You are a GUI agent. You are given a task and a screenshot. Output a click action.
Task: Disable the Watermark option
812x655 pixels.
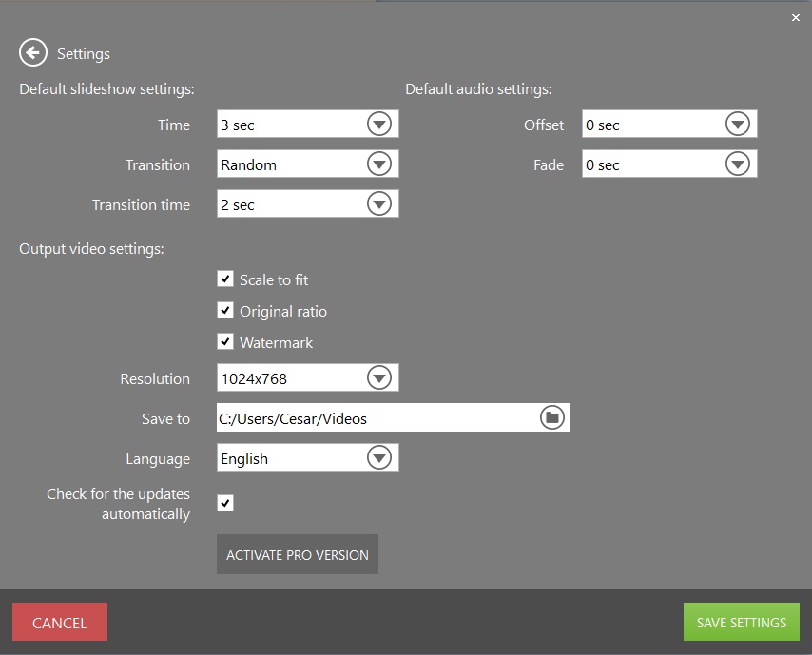tap(225, 341)
